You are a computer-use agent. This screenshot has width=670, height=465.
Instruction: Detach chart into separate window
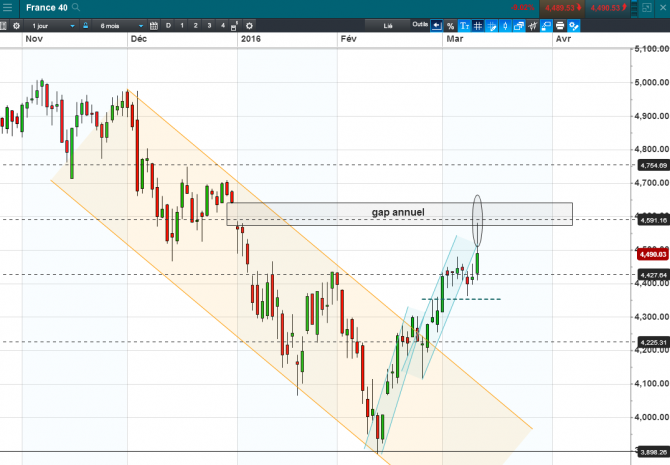646,8
